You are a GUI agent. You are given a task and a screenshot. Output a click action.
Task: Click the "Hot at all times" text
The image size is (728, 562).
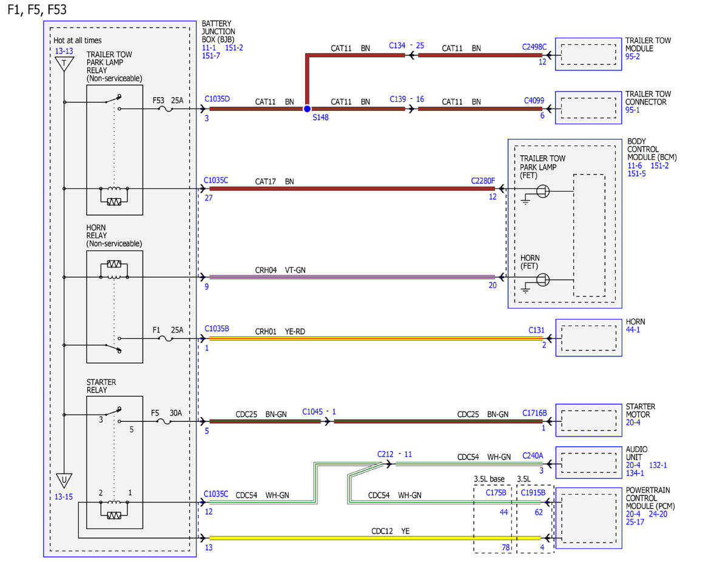[77, 40]
